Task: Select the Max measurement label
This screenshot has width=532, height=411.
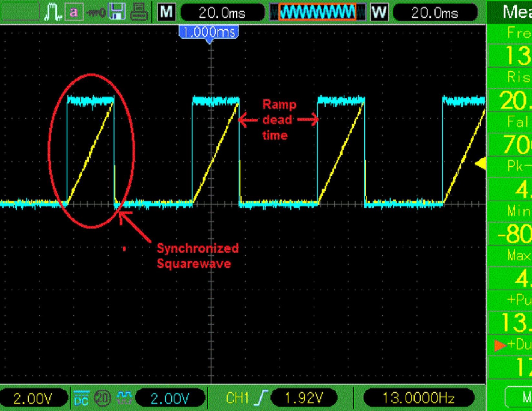Action: [x=519, y=256]
